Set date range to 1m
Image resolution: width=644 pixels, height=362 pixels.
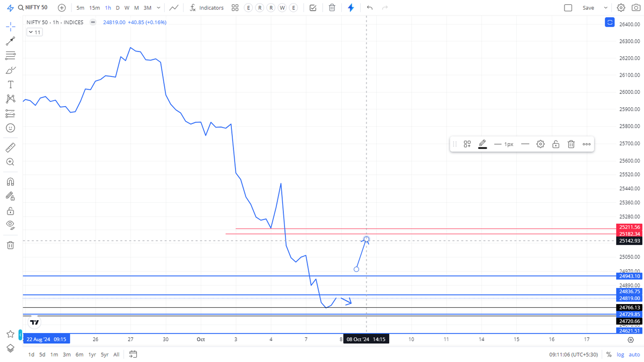coord(54,354)
